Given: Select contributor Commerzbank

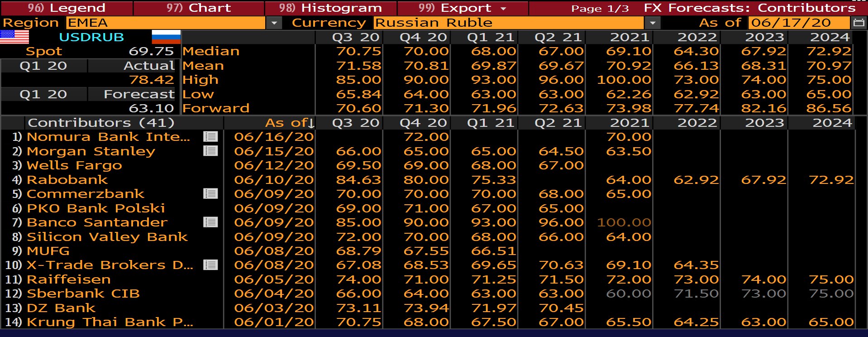Looking at the screenshot, I should pos(85,194).
